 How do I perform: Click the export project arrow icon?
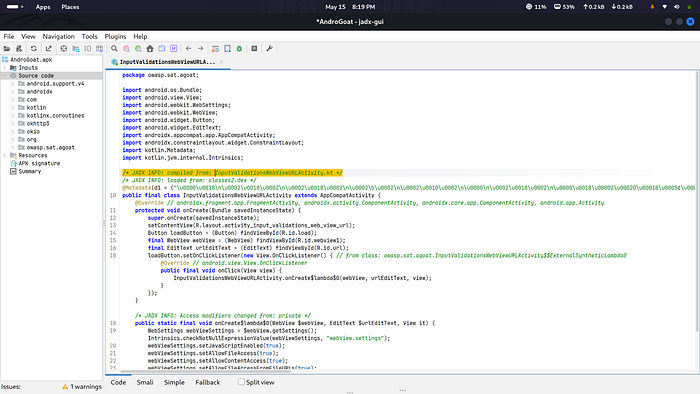point(48,49)
